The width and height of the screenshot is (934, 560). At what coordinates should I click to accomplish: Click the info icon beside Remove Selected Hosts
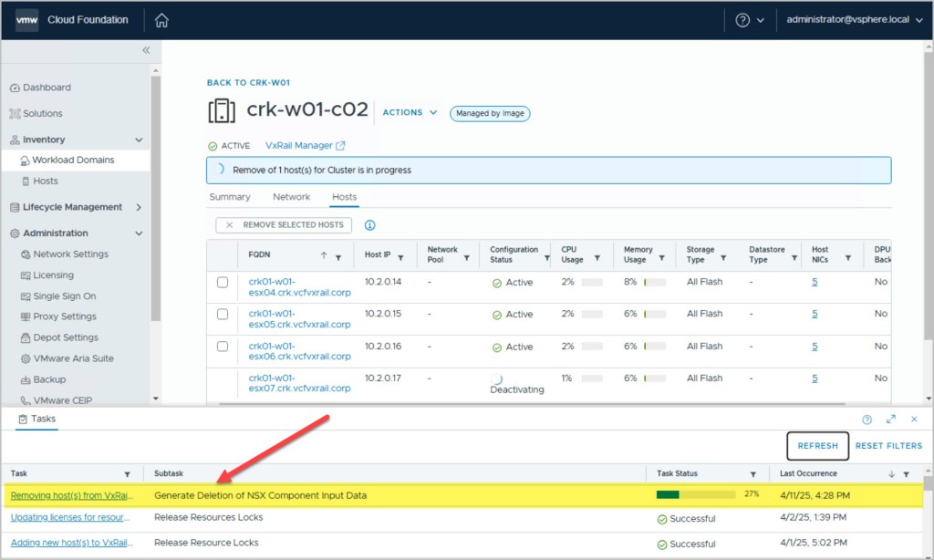click(370, 225)
